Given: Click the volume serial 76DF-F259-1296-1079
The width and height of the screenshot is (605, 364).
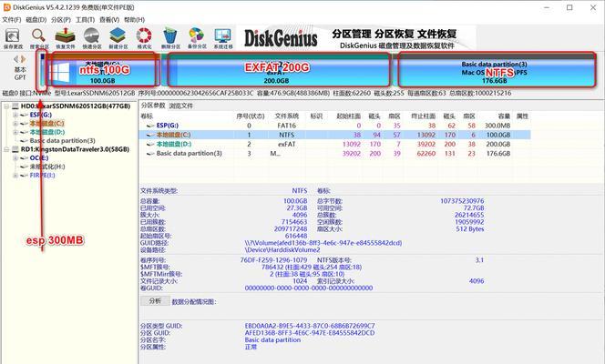Looking at the screenshot, I should click(273, 260).
